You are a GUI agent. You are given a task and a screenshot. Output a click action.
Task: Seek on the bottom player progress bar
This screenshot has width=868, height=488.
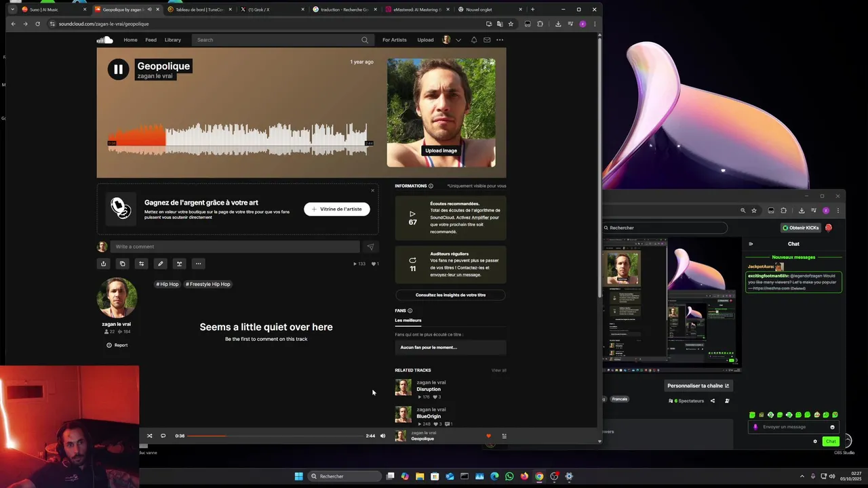275,436
